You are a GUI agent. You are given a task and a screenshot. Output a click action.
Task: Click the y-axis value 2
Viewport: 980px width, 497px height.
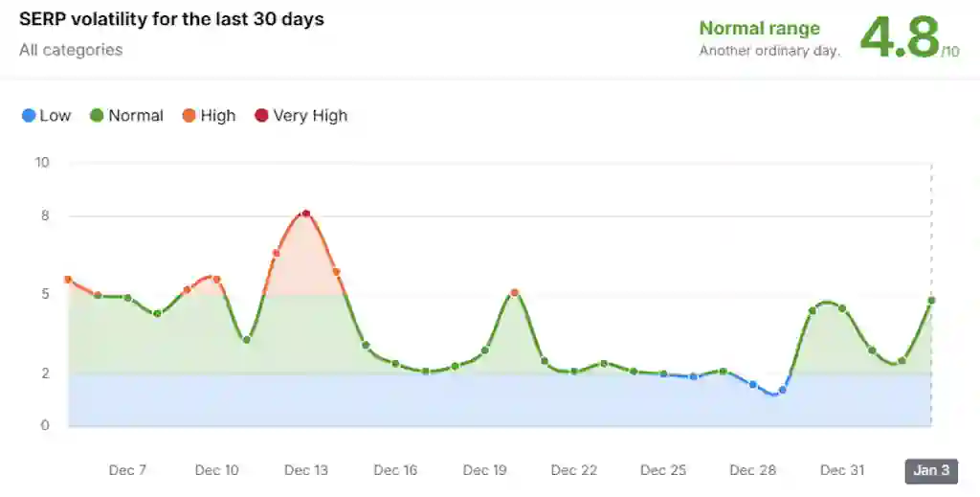pos(45,373)
